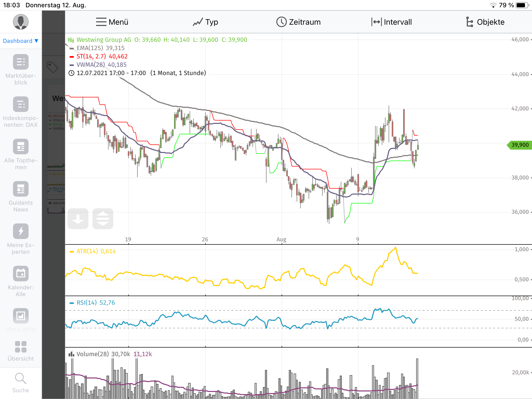Open Guidants News sidebar icon
The width and height of the screenshot is (532, 399).
coord(21,189)
